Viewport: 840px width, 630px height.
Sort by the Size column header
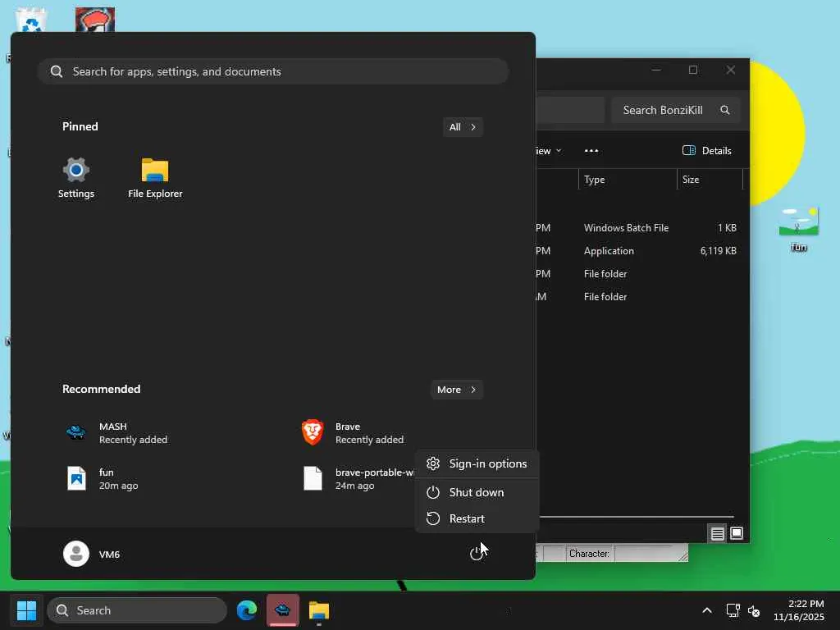[710, 180]
